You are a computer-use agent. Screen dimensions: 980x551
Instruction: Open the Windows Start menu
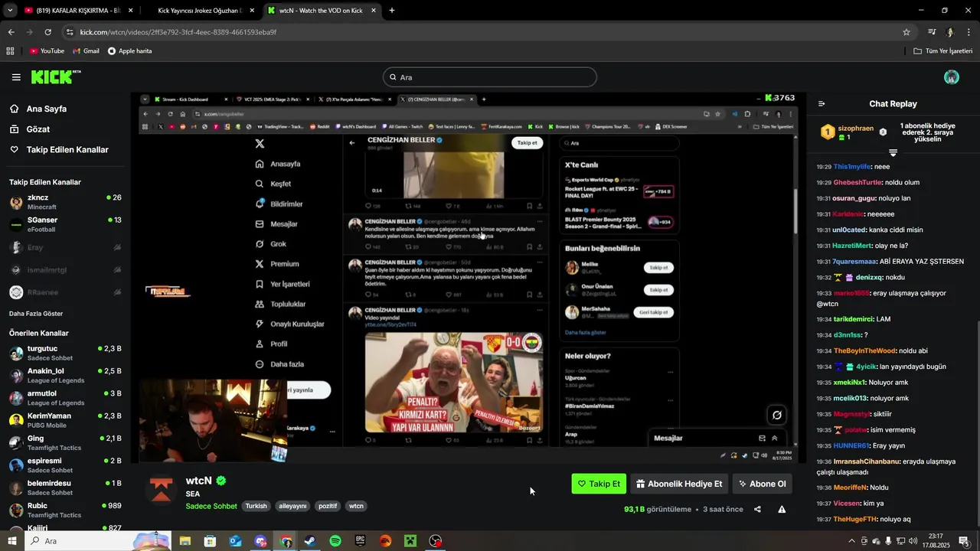tap(11, 541)
